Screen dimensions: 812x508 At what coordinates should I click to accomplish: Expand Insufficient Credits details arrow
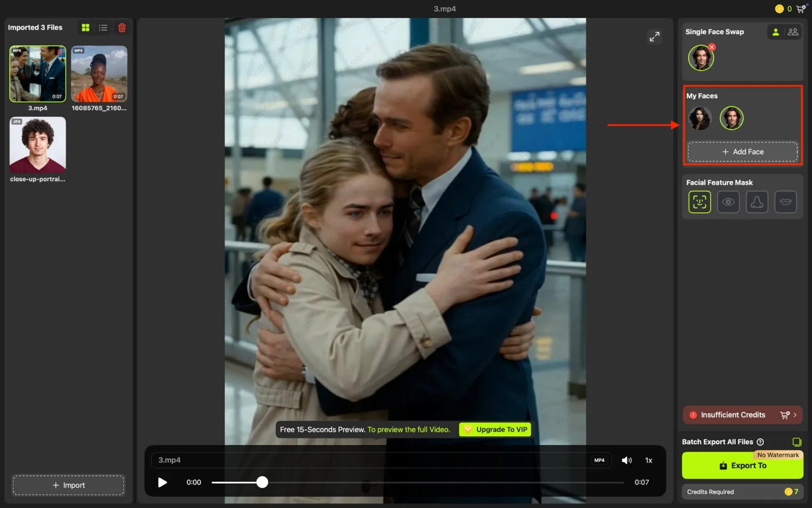pos(795,415)
